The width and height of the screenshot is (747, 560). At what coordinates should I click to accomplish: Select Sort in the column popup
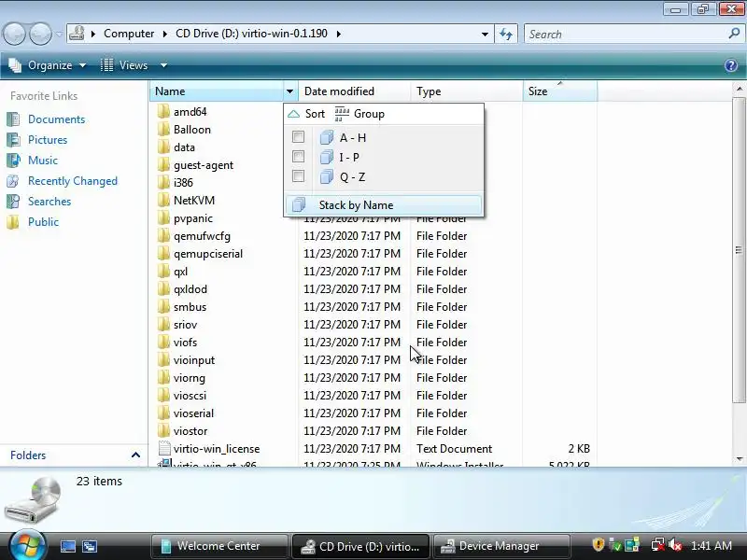coord(307,114)
